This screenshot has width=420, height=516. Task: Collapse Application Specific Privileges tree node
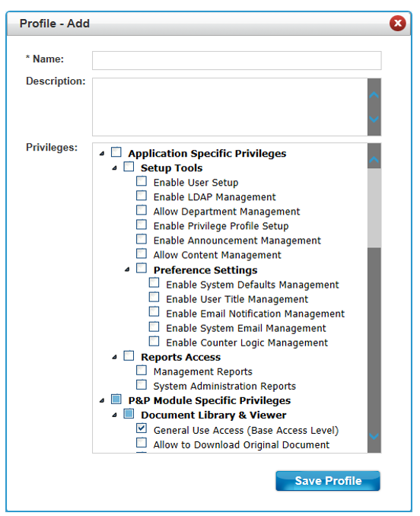coord(102,153)
